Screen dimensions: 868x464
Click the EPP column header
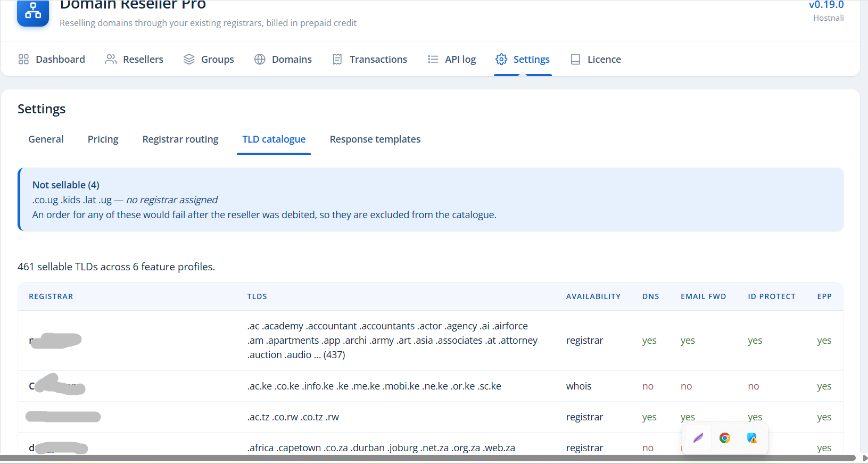tap(824, 296)
